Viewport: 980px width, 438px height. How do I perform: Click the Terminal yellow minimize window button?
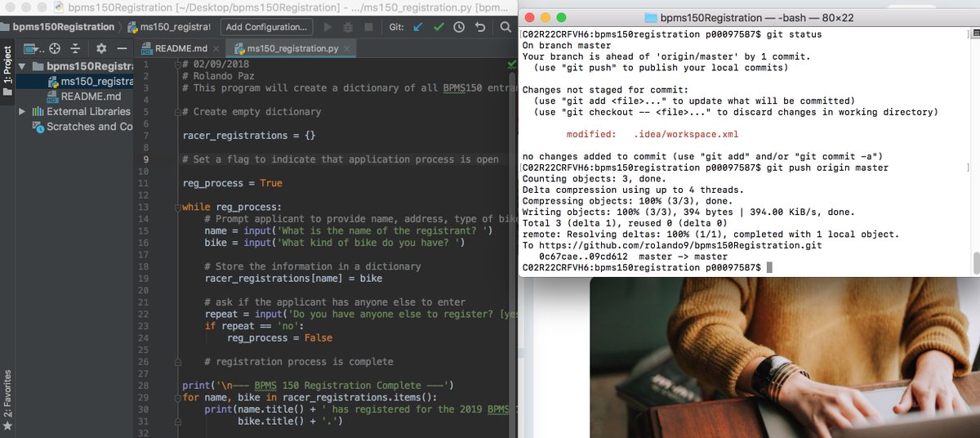click(546, 17)
